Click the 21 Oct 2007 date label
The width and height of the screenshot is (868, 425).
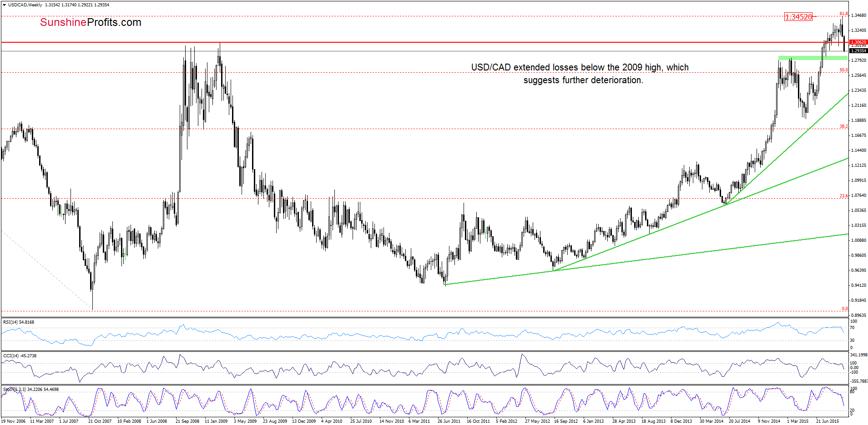(x=100, y=421)
